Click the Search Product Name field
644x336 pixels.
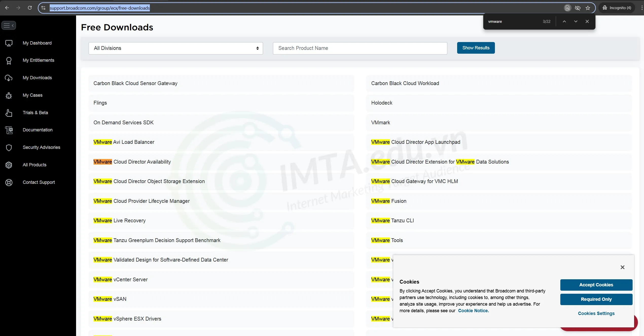point(360,48)
